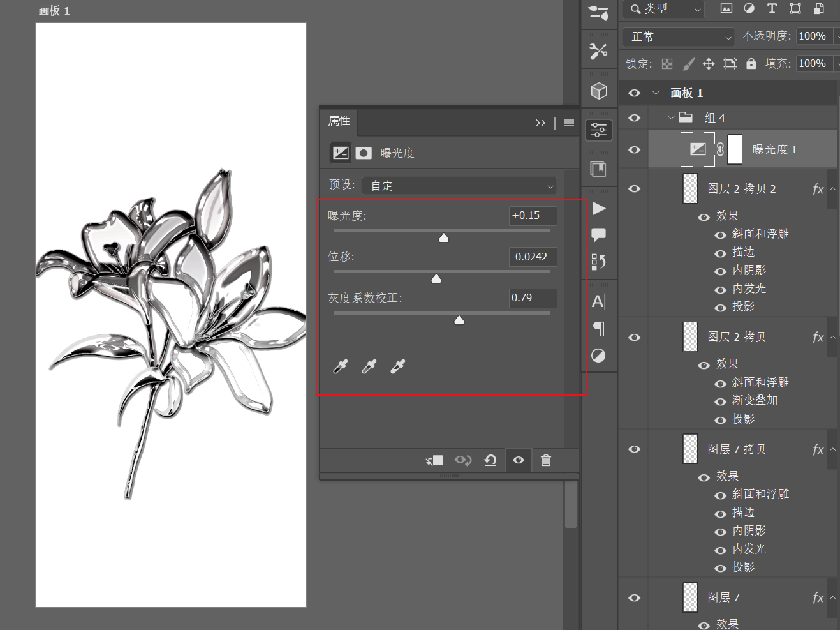Screen dimensions: 840x630
Task: Click layer mask link chain icon
Action: point(720,149)
